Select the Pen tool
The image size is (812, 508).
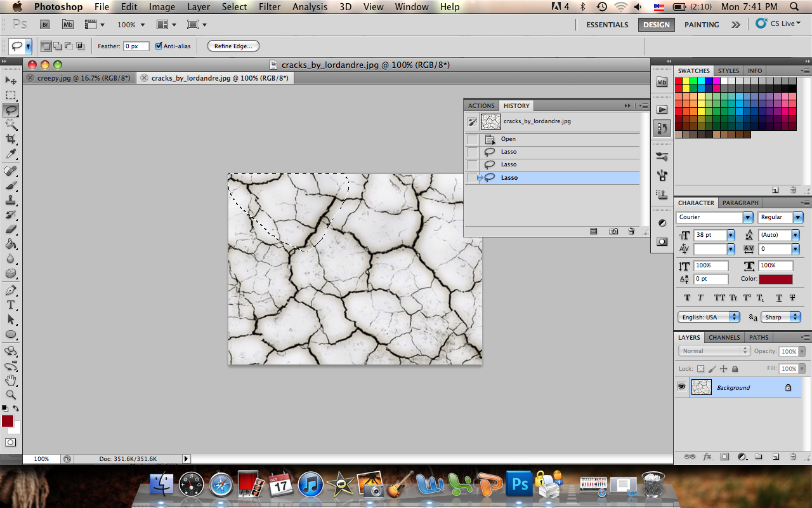[x=11, y=290]
